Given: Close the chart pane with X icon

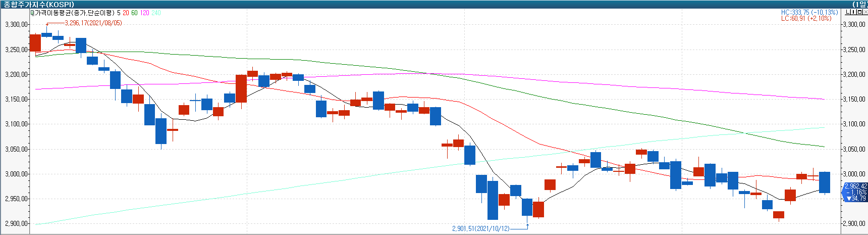Looking at the screenshot, I should tap(865, 12).
